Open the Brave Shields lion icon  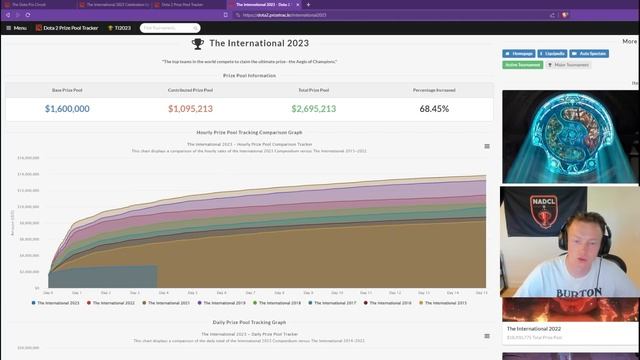[x=565, y=15]
